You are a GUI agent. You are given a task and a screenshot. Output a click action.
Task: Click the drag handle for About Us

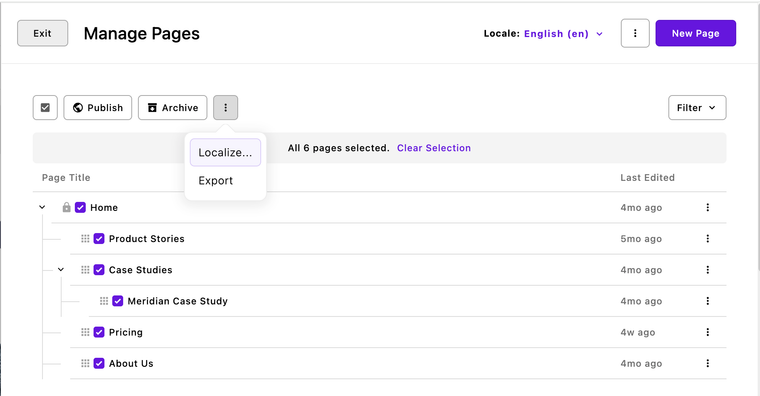85,363
